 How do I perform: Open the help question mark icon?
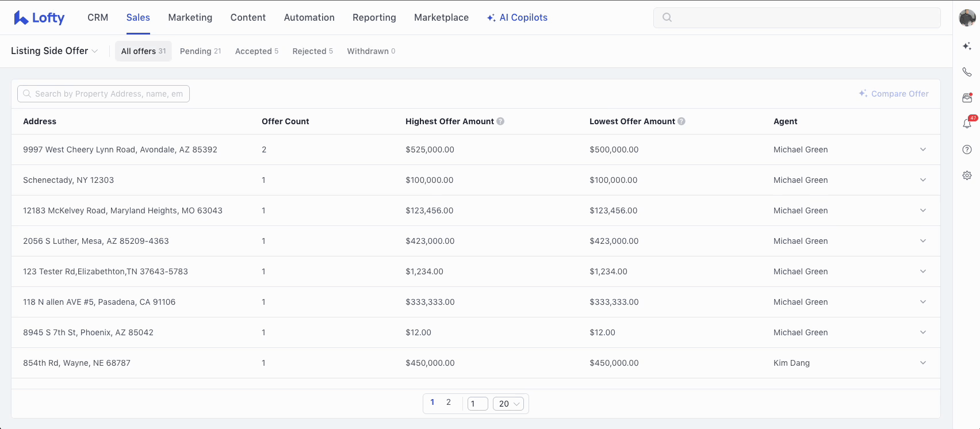point(967,150)
